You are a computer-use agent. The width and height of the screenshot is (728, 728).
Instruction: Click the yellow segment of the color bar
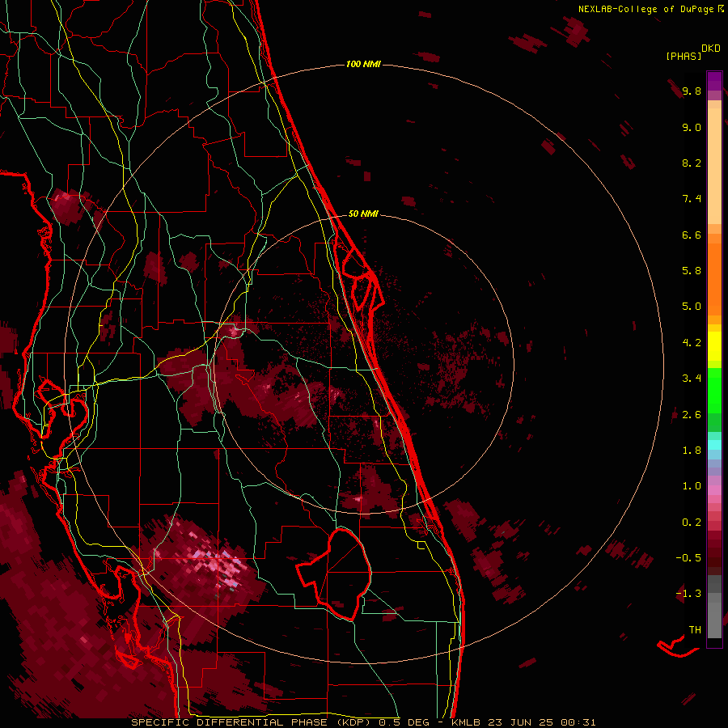[x=714, y=346]
